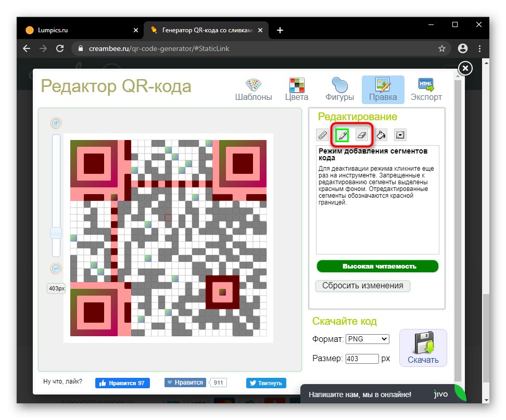This screenshot has width=506, height=420.
Task: Click the page scrollbar down arrow
Action: (486, 400)
